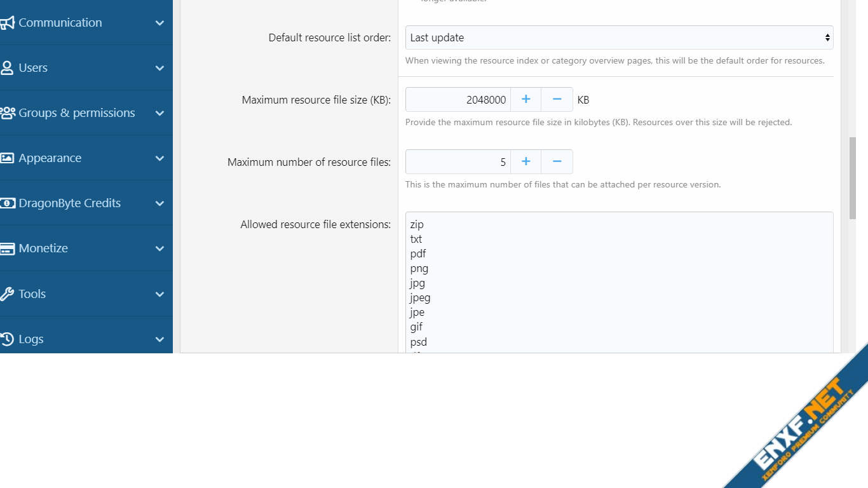The width and height of the screenshot is (868, 488).
Task: Open the Default resource list order dropdown
Action: click(619, 37)
